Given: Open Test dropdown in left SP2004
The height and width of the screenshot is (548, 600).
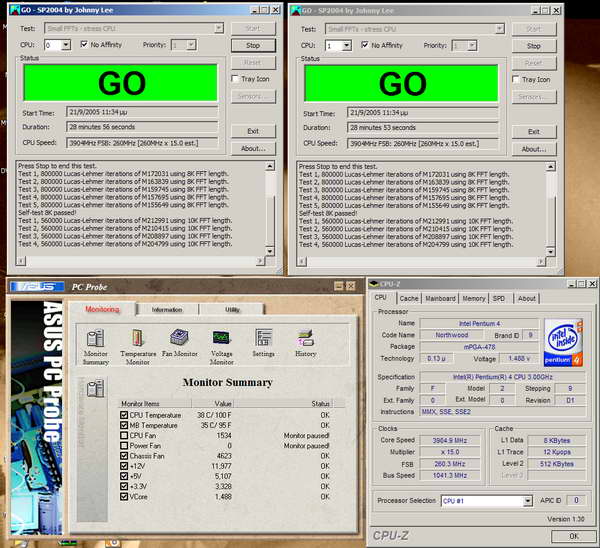Looking at the screenshot, I should (218, 28).
